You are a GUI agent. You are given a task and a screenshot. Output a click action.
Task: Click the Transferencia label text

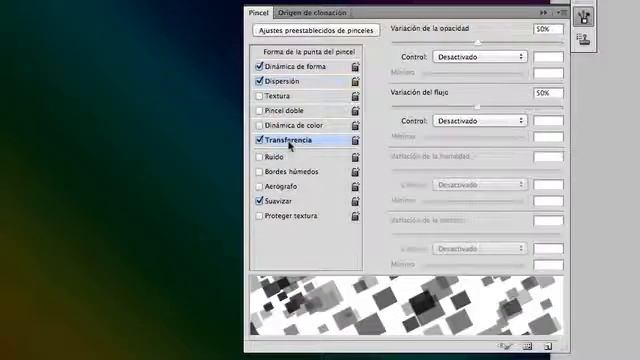(x=288, y=140)
